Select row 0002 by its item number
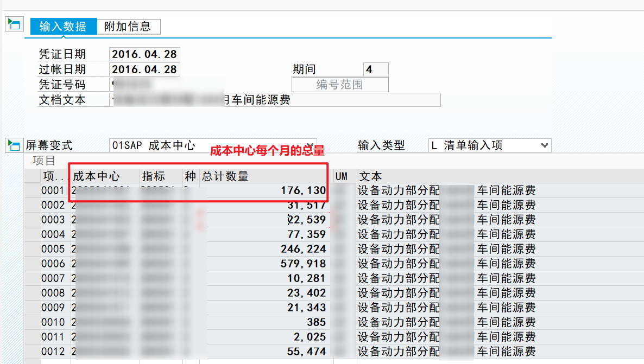The height and width of the screenshot is (364, 644). click(53, 205)
